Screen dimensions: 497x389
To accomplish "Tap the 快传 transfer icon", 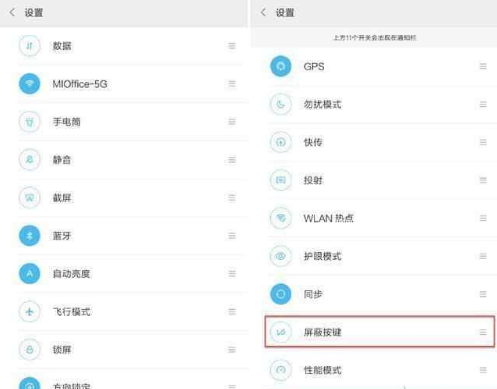I will click(281, 142).
